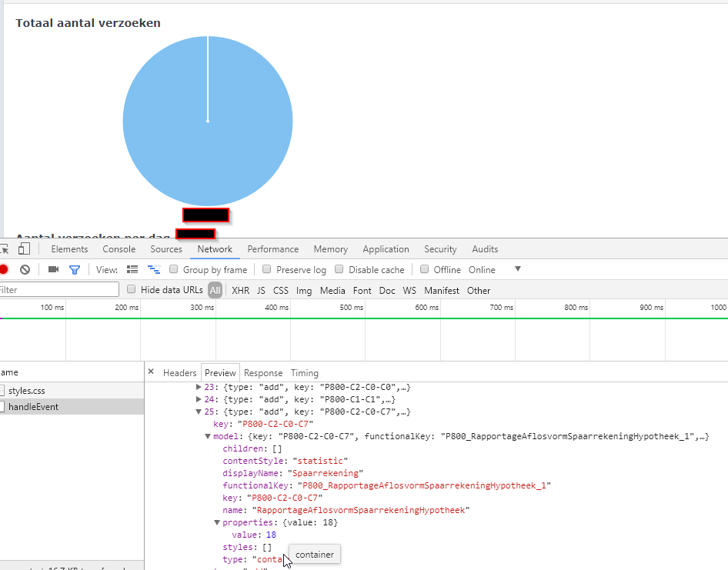Filter requests by Font
This screenshot has height=570, width=728.
(x=362, y=290)
